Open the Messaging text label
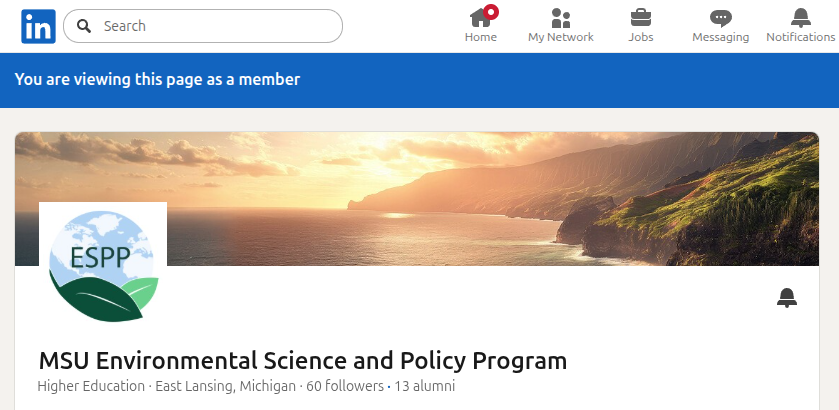The image size is (839, 410). point(720,37)
